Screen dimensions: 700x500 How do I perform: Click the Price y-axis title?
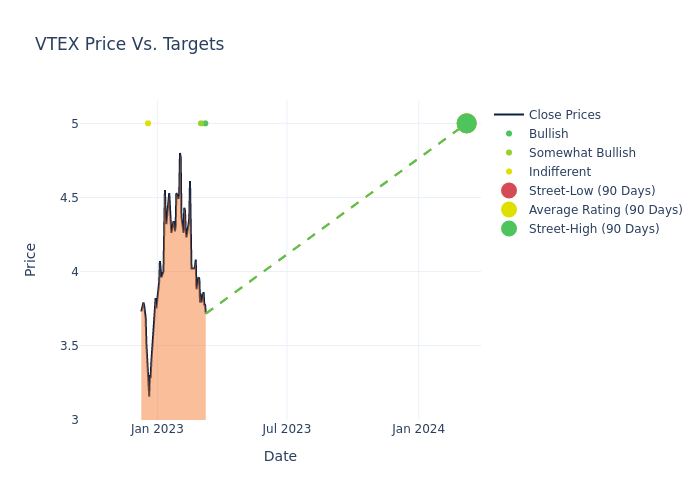point(30,259)
